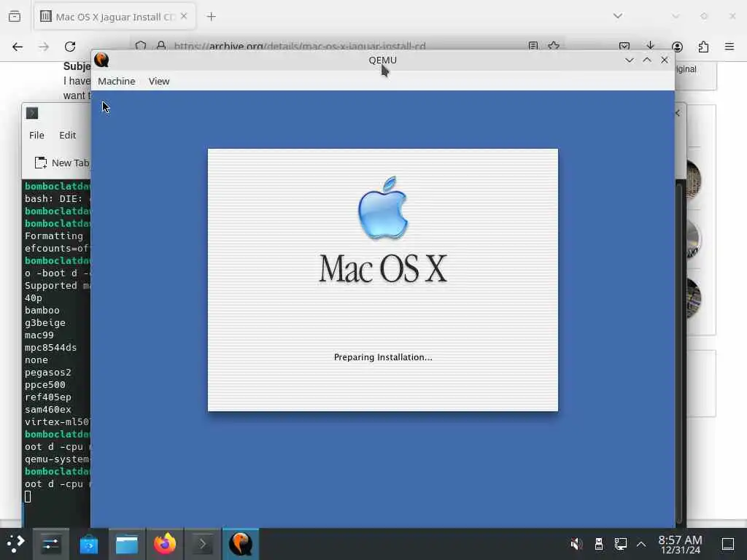The width and height of the screenshot is (747, 560).
Task: Expand the hidden system tray icons arrow
Action: coord(641,544)
